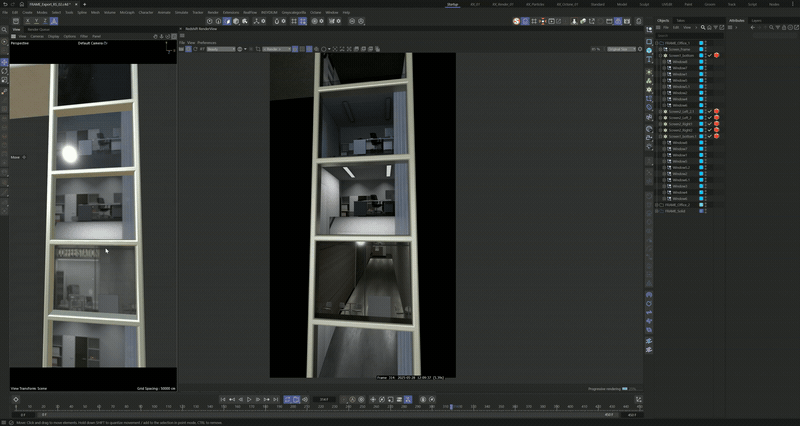Go to the start of the animation
The height and width of the screenshot is (426, 800).
tap(223, 399)
